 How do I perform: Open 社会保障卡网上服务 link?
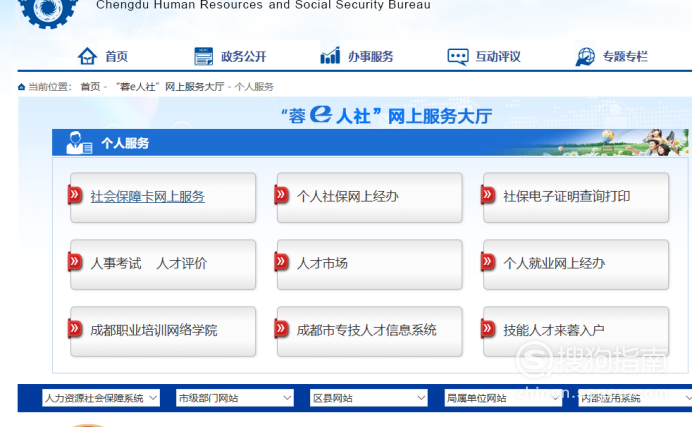[147, 197]
